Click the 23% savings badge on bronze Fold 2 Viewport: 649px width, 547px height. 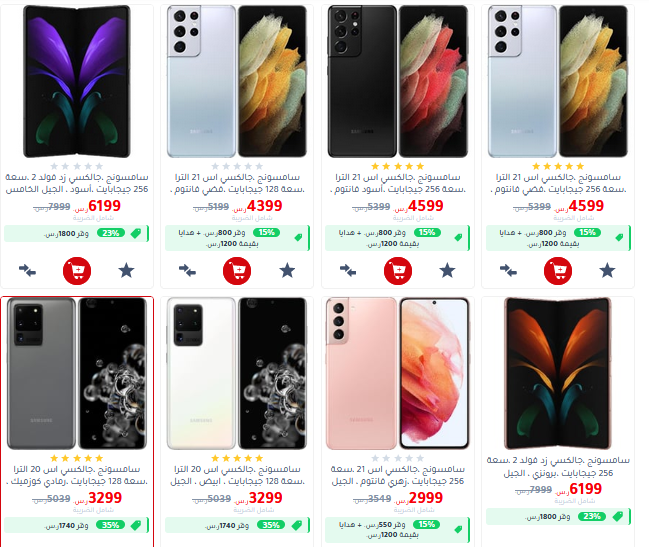point(591,516)
